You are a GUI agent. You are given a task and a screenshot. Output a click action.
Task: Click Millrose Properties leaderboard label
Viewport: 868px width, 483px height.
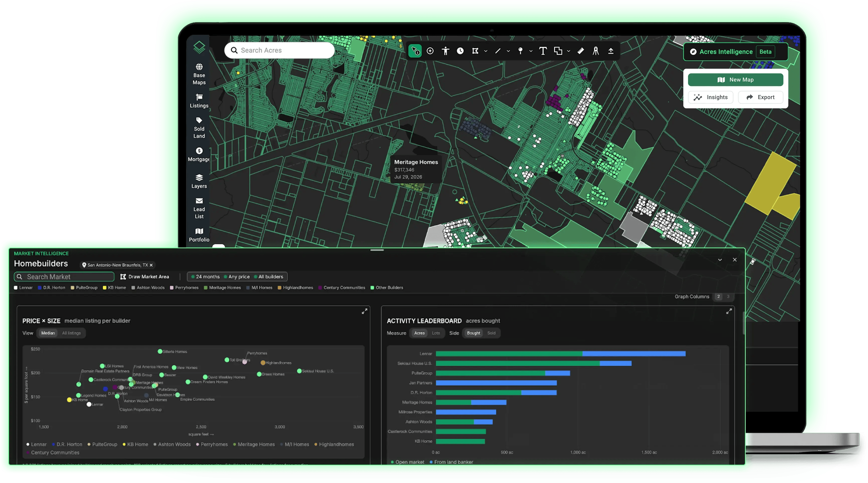coord(415,412)
